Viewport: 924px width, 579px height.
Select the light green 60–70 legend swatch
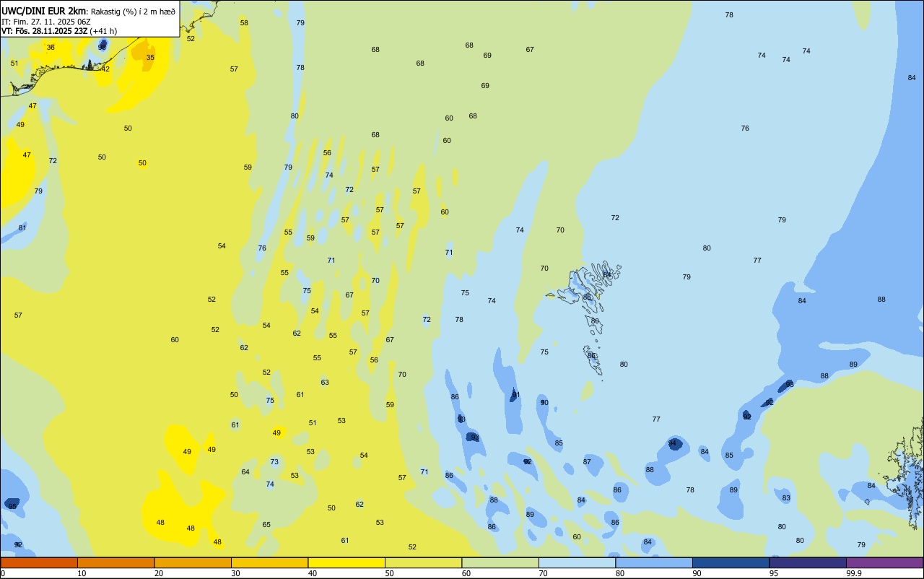click(x=500, y=562)
